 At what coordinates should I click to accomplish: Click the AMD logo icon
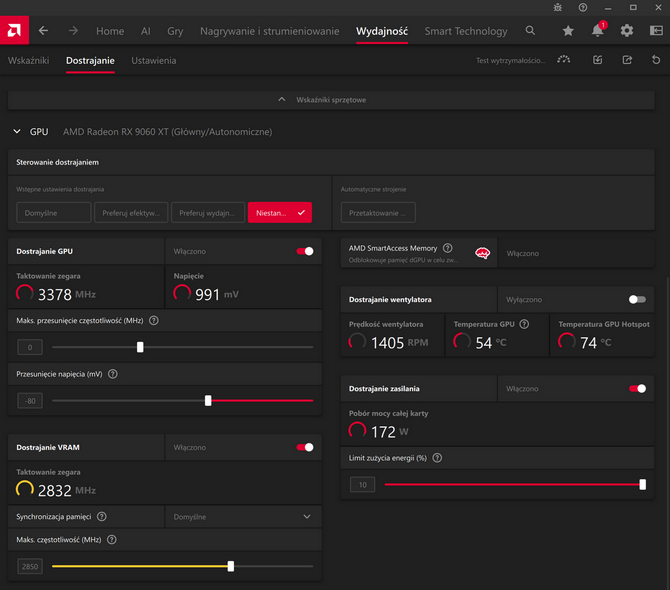pyautogui.click(x=14, y=30)
